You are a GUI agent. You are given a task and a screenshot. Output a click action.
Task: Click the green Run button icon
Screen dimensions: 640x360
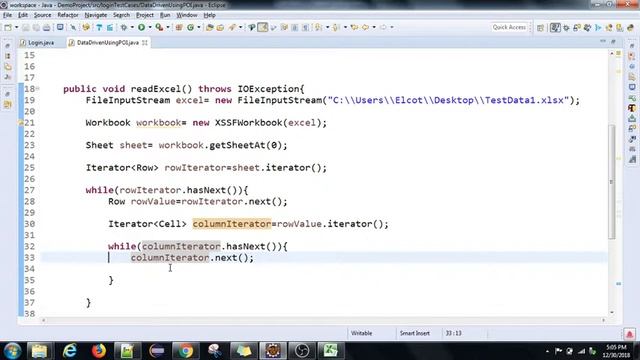click(141, 27)
